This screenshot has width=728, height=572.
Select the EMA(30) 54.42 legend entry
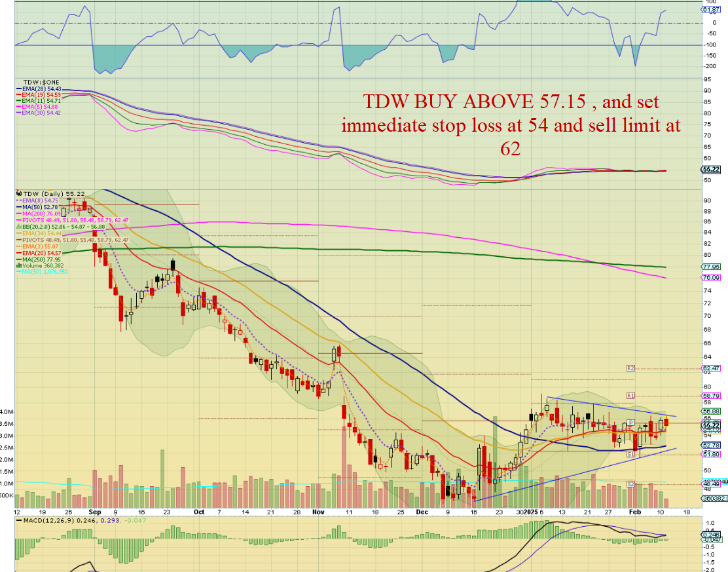tap(39, 113)
